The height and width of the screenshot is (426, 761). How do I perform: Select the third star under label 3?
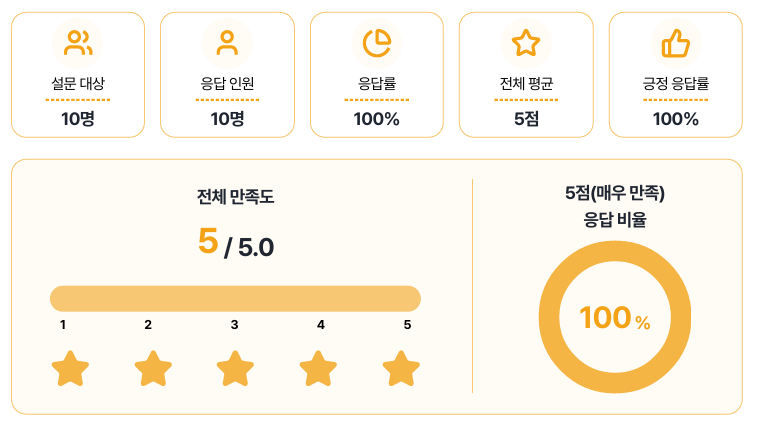click(235, 369)
